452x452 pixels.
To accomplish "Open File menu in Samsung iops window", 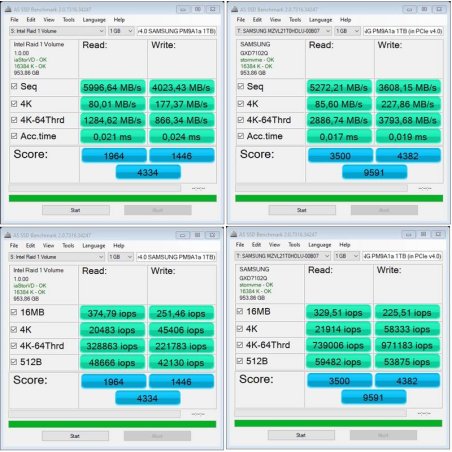I will (x=240, y=245).
